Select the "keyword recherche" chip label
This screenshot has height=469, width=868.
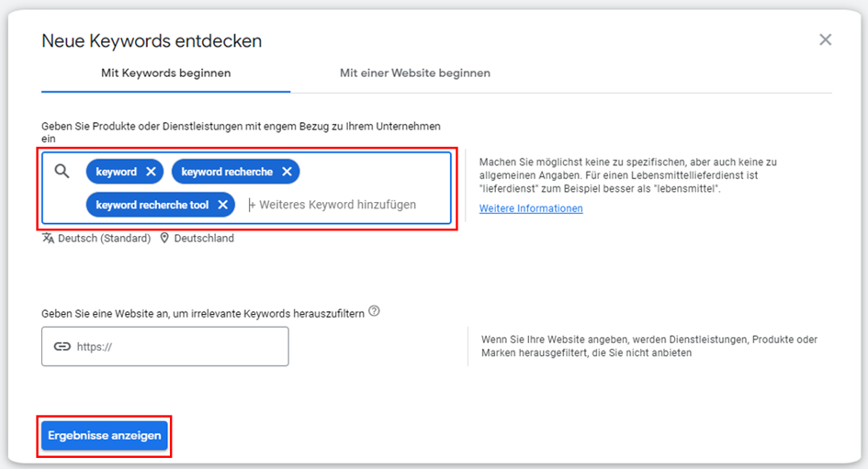(x=227, y=172)
